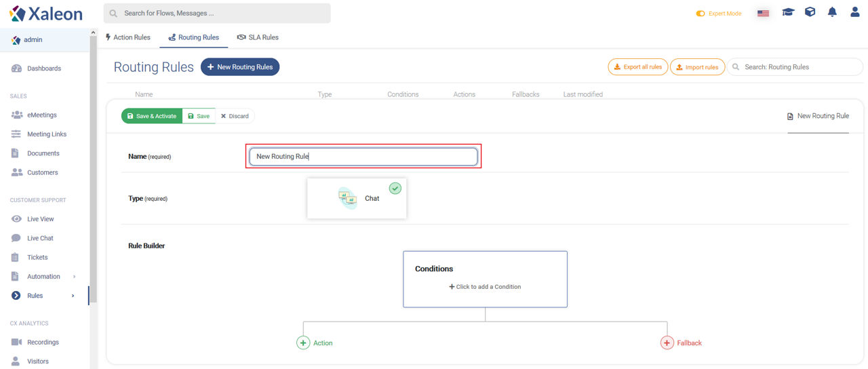Image resolution: width=868 pixels, height=369 pixels.
Task: Switch to the Action Rules tab
Action: pyautogui.click(x=127, y=37)
